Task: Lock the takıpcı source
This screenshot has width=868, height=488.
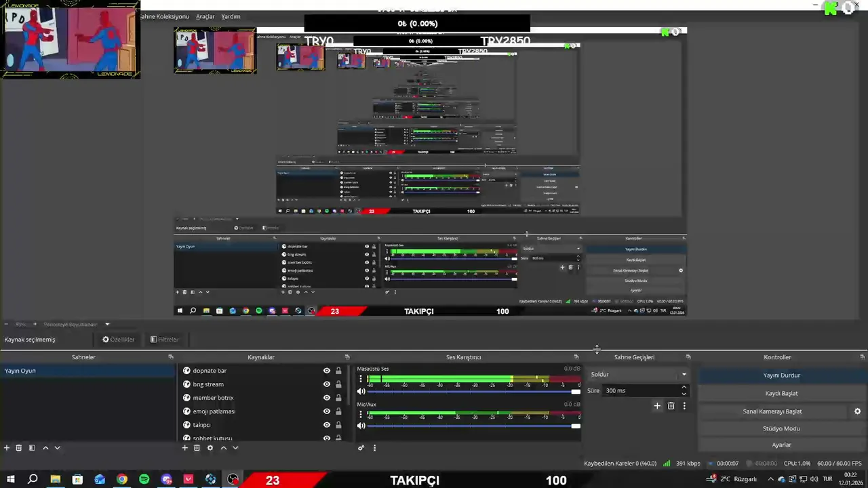Action: [338, 425]
